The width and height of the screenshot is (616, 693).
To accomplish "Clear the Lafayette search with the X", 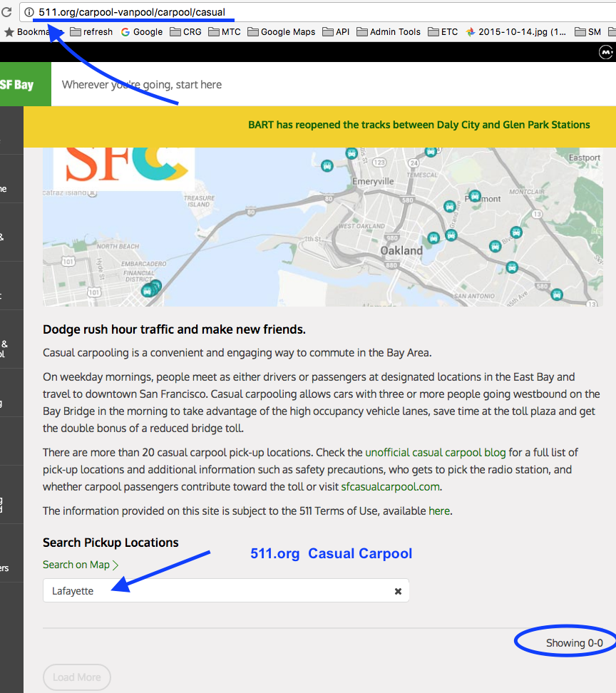I will pyautogui.click(x=398, y=591).
